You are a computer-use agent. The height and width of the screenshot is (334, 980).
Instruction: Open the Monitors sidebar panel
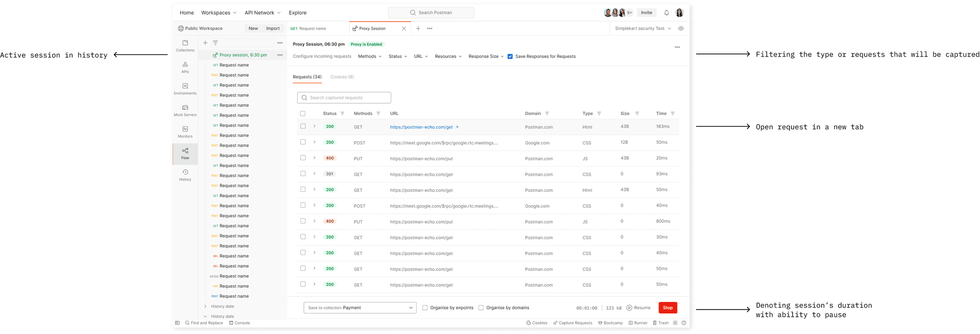tap(185, 132)
